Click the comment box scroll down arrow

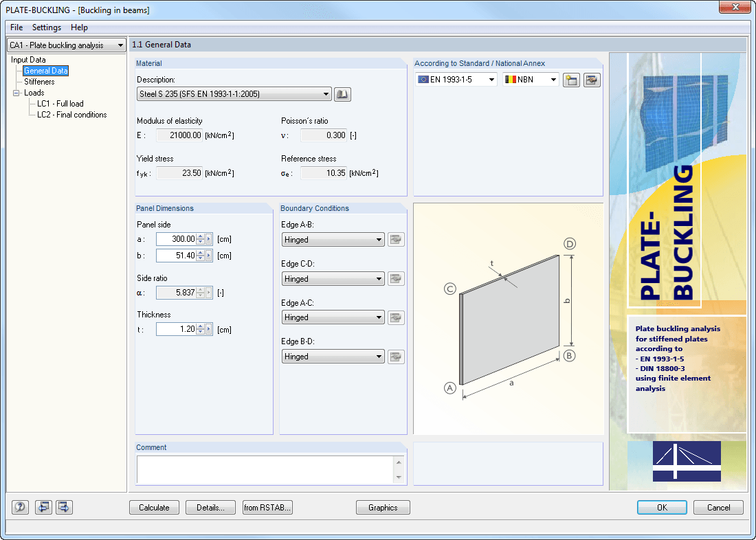point(399,477)
